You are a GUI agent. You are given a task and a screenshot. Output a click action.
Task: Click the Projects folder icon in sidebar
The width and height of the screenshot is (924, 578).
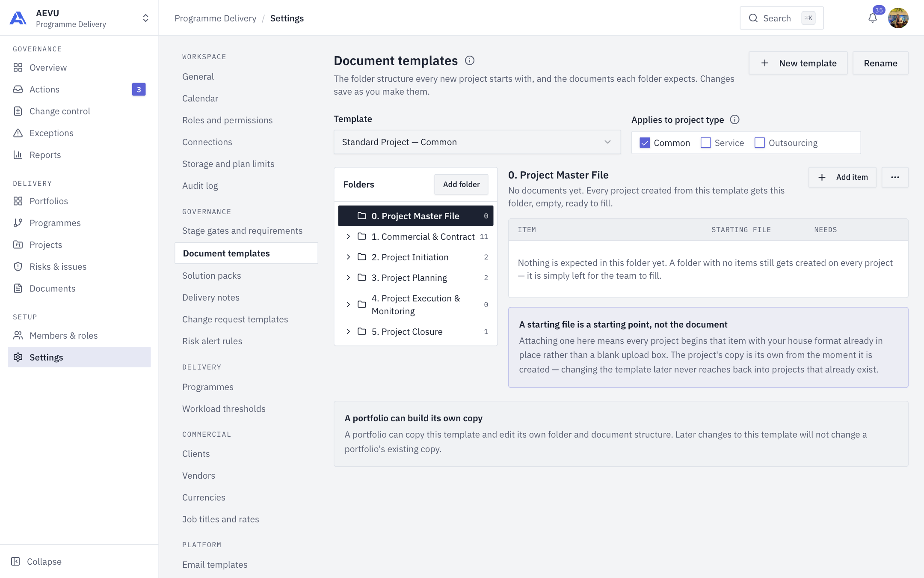[18, 245]
